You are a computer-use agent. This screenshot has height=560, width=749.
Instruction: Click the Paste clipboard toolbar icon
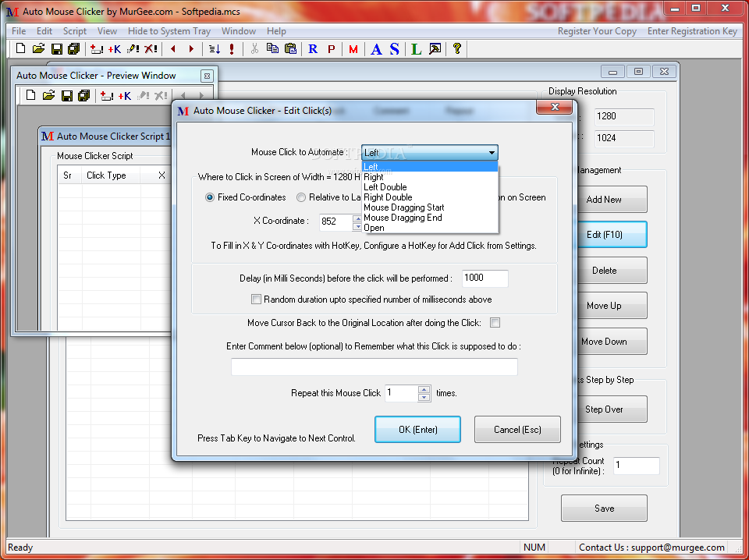(290, 48)
